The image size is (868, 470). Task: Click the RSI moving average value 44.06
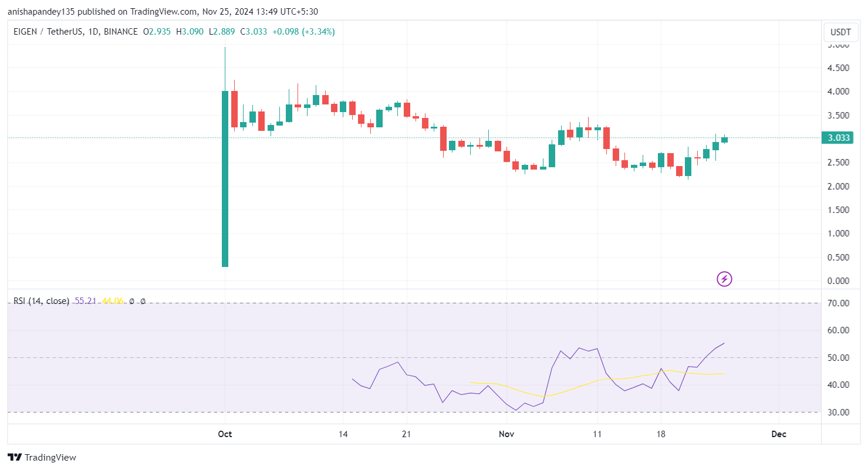point(112,301)
